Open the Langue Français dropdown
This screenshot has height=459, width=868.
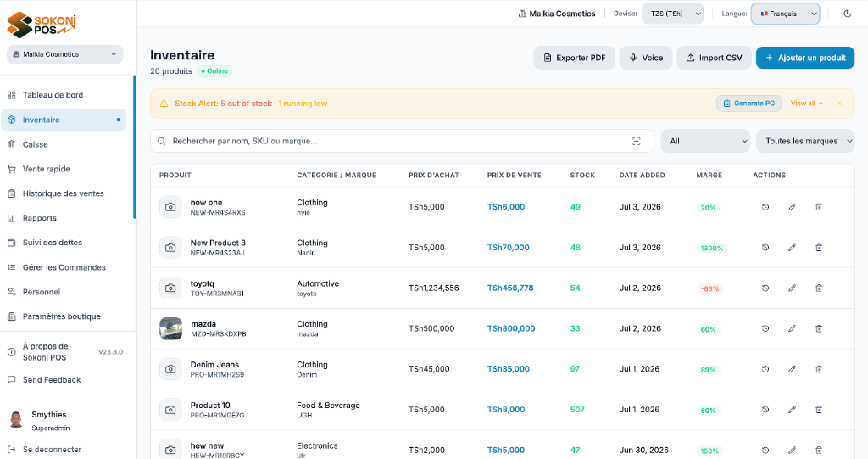[x=785, y=14]
